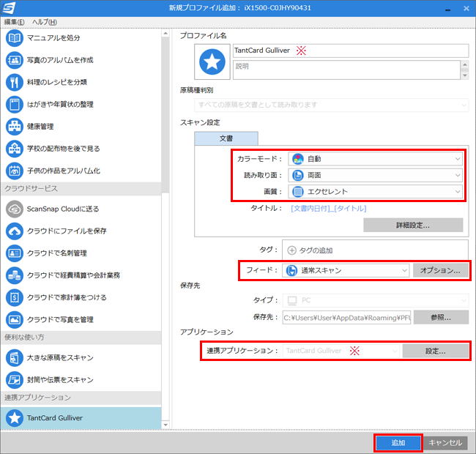Choose the クラウドで名刺管理 icon
The height and width of the screenshot is (454, 476).
click(x=14, y=253)
